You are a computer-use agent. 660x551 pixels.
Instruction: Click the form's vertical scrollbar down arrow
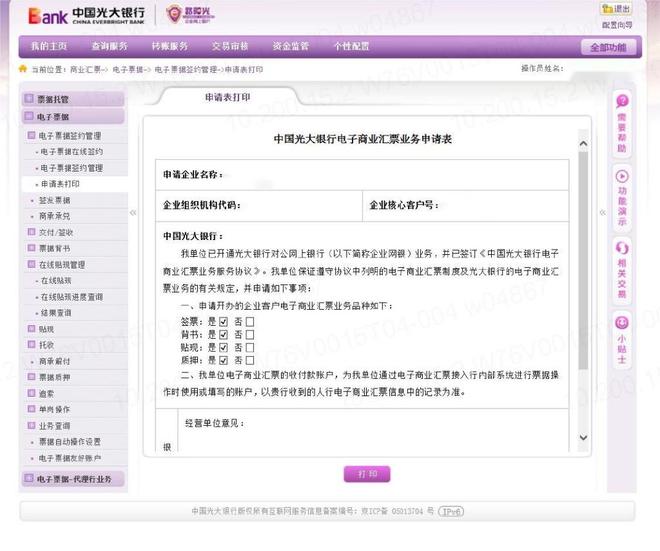583,437
